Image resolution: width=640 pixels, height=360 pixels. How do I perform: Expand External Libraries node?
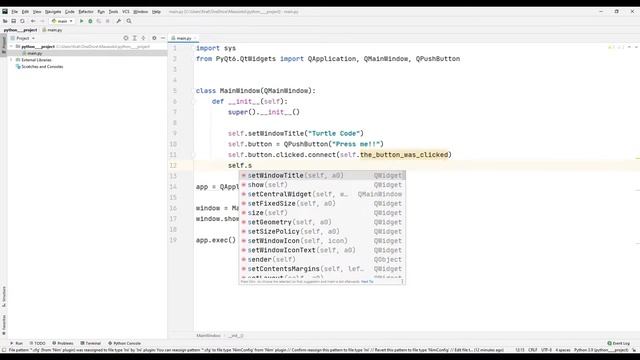(x=11, y=60)
